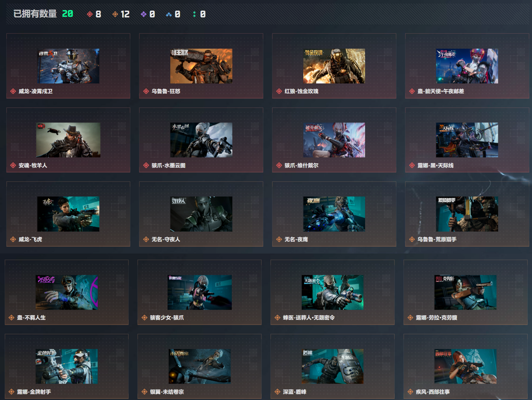Click the orange diamond rarity icon in the header

(x=115, y=14)
